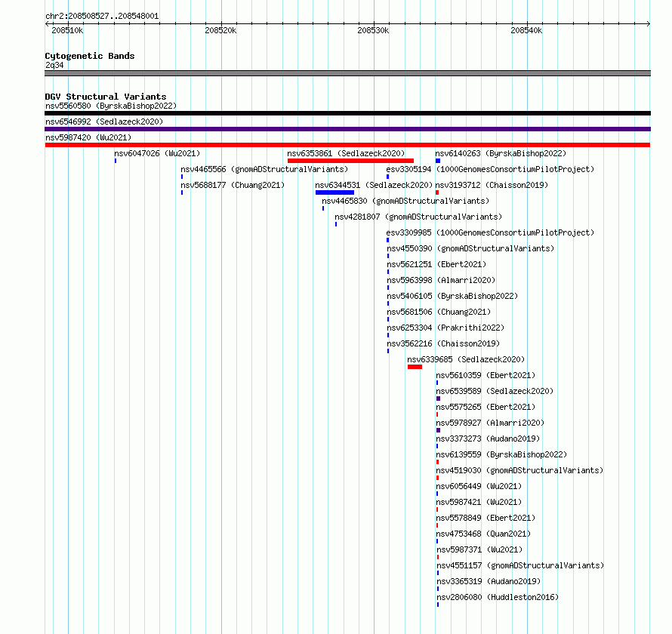Click the blue bar under nsv6344531
672x634 pixels.
tap(334, 192)
